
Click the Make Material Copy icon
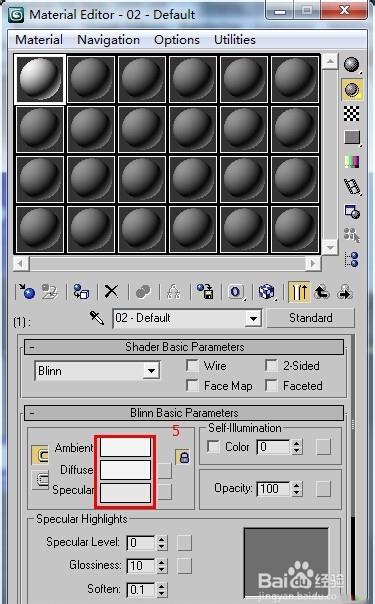click(143, 292)
